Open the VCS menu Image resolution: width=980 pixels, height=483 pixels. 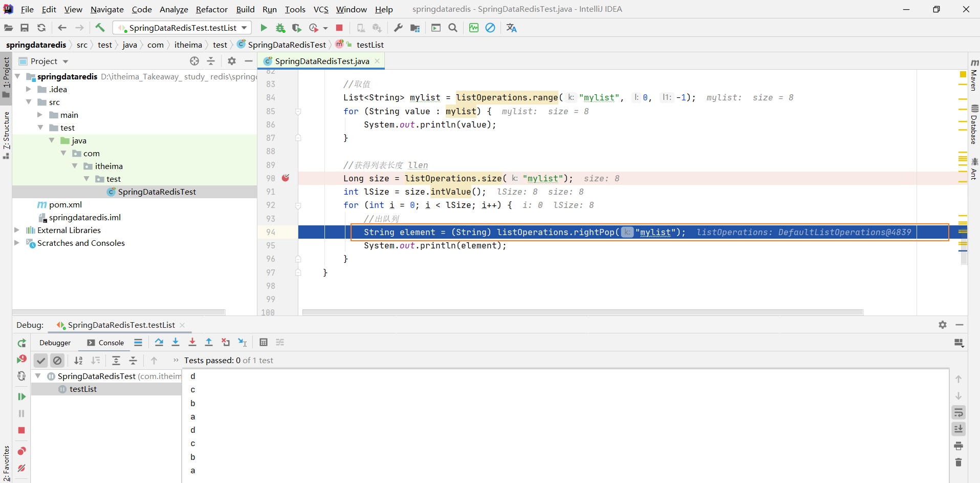(321, 9)
